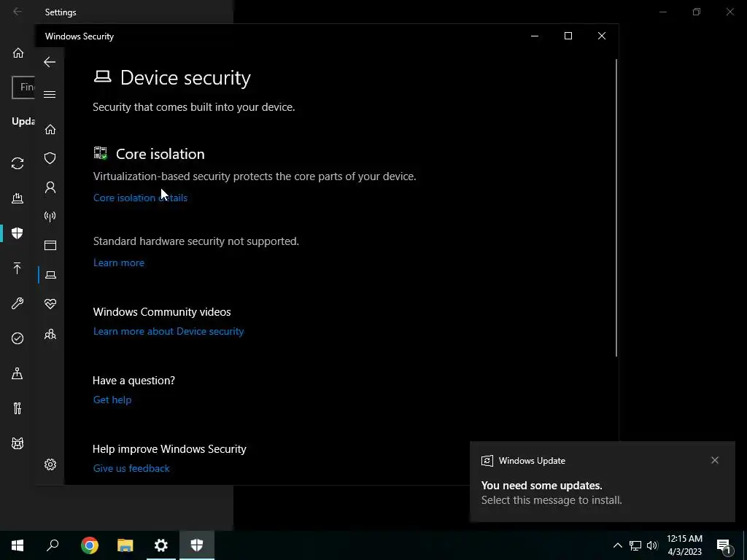Open Troubleshoot wrench icon in Settings
The height and width of the screenshot is (560, 747).
[18, 303]
